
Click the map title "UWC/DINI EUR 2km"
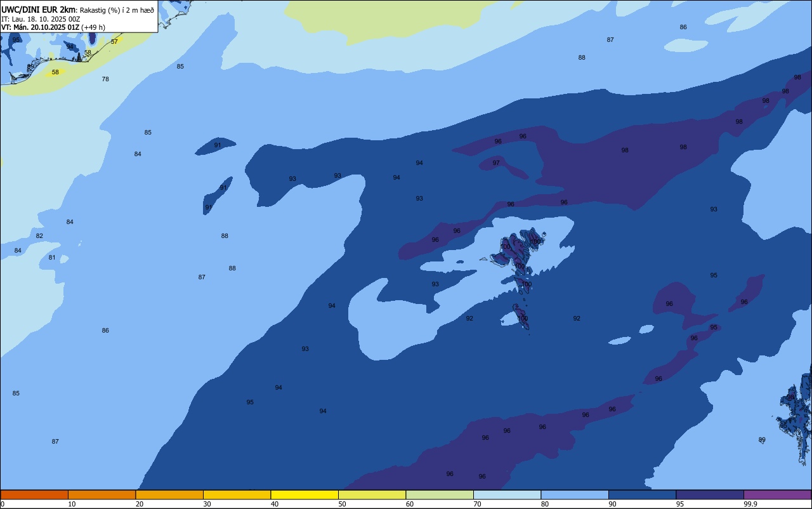[38, 9]
